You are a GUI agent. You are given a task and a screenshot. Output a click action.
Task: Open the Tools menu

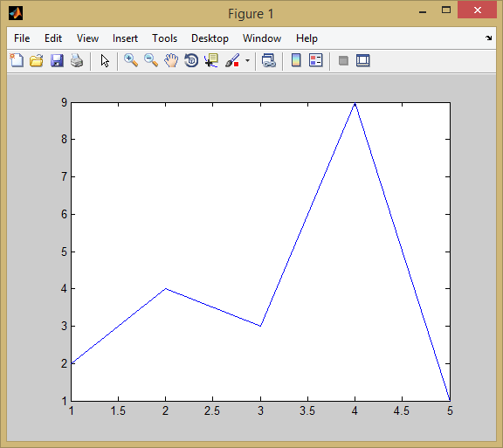[164, 38]
